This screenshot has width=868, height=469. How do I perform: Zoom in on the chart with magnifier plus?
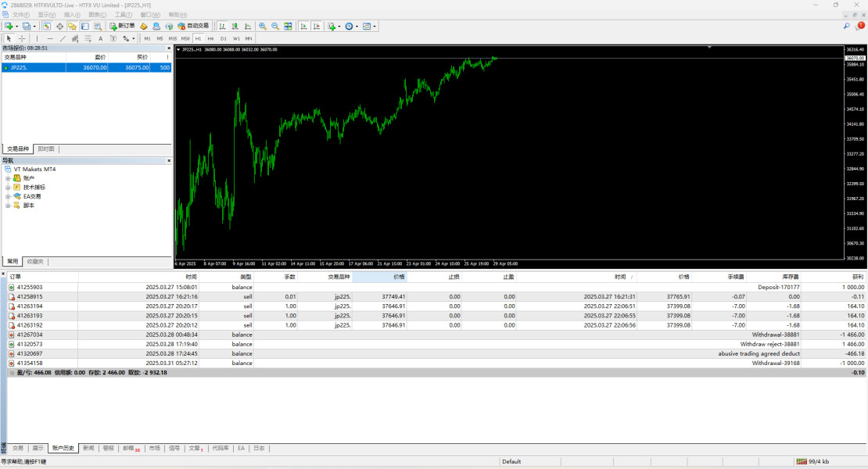point(263,26)
